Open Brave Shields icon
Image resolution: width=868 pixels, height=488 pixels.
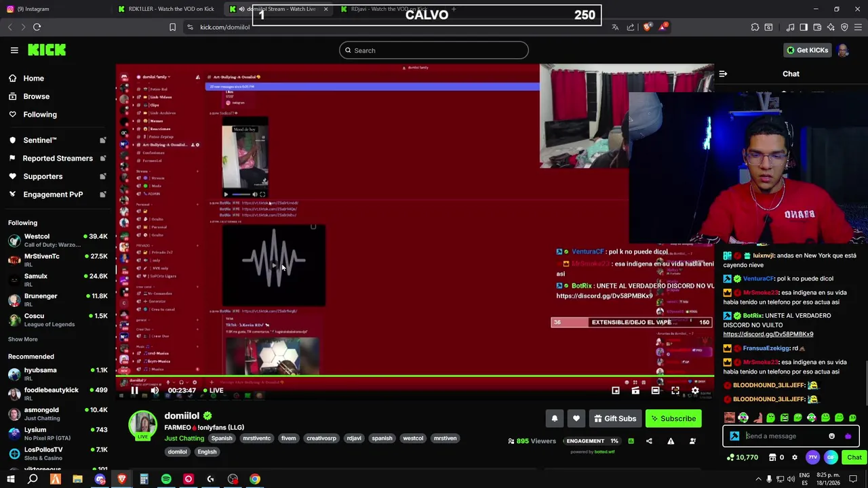coord(648,27)
